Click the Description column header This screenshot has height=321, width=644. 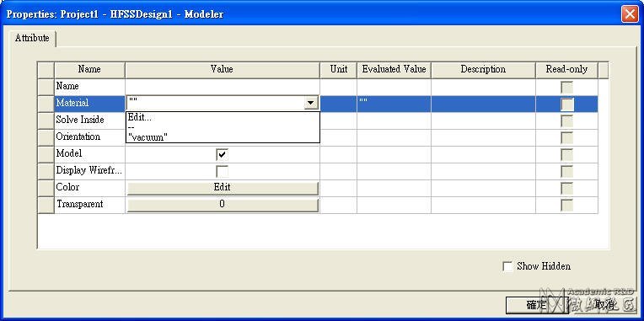tap(483, 70)
